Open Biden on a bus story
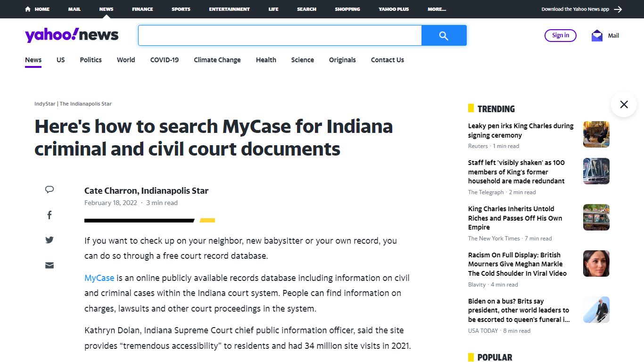Image resolution: width=644 pixels, height=362 pixels. [x=519, y=310]
